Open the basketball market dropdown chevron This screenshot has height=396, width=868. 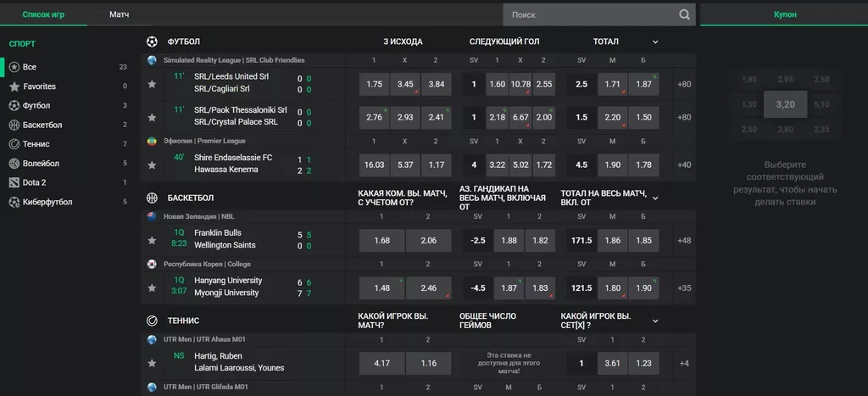click(x=655, y=198)
